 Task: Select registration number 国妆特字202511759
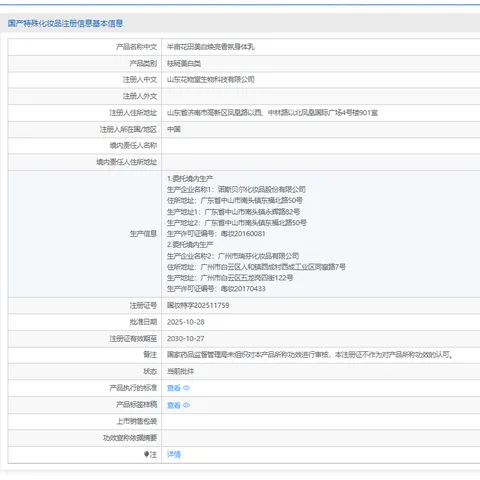tap(198, 306)
